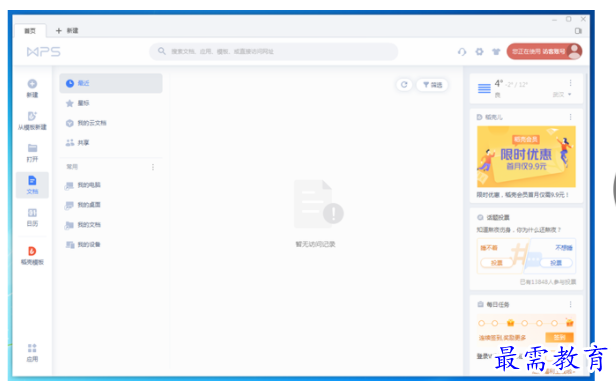The height and width of the screenshot is (390, 616).
Task: Click the + 新建 tab
Action: (x=67, y=31)
